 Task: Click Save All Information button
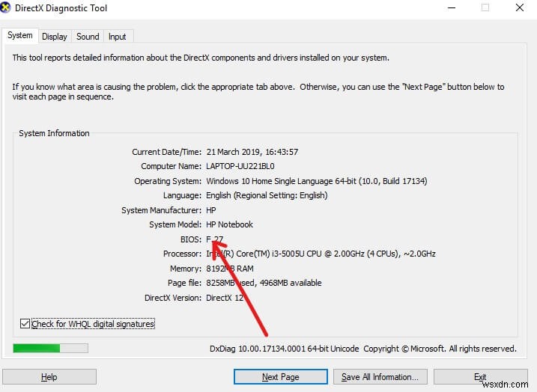point(380,376)
